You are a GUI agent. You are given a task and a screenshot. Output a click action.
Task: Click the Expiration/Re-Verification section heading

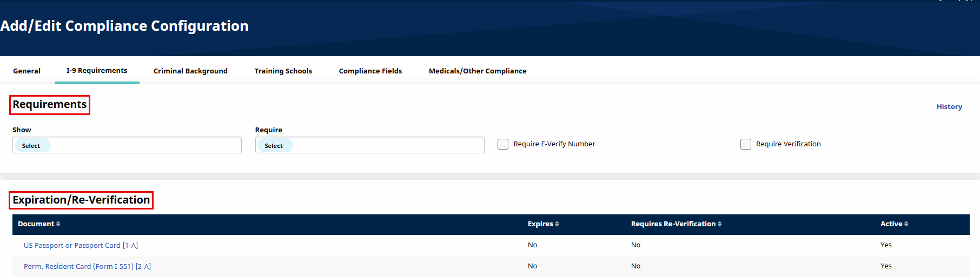pyautogui.click(x=81, y=200)
